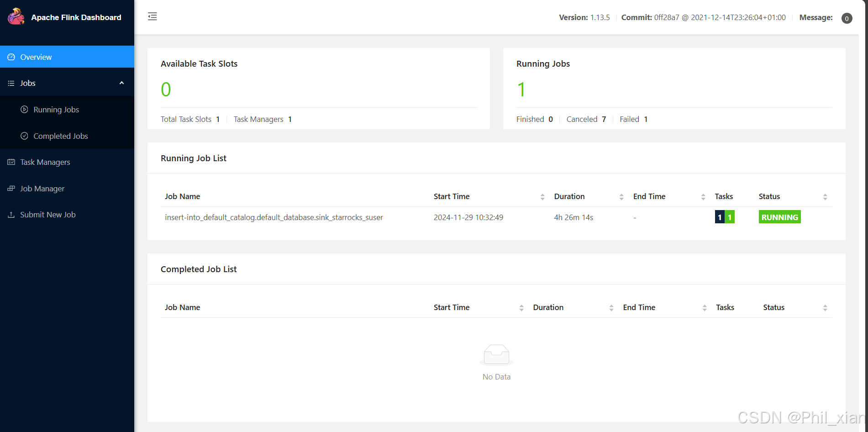
Task: Sort completed jobs by Start Time
Action: coord(521,308)
